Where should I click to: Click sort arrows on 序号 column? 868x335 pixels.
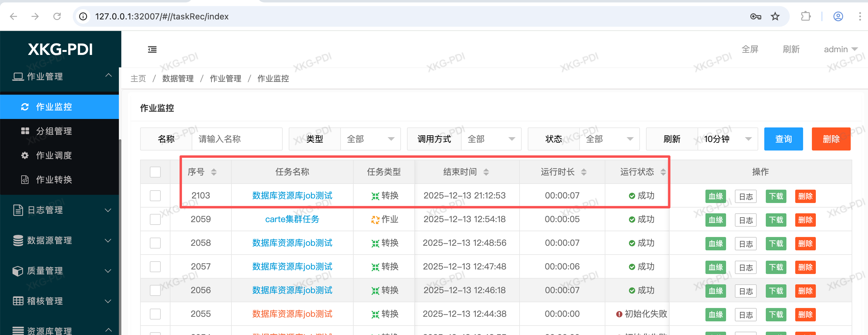click(214, 172)
